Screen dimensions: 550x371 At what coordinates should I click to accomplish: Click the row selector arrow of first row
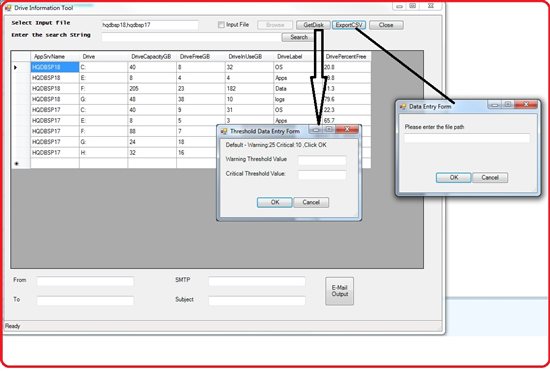point(21,67)
